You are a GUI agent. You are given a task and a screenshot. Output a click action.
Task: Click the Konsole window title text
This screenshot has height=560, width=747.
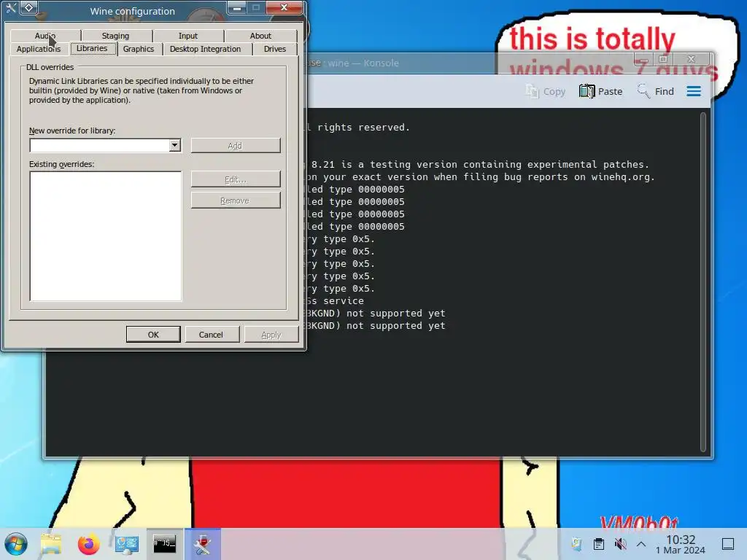(x=352, y=63)
